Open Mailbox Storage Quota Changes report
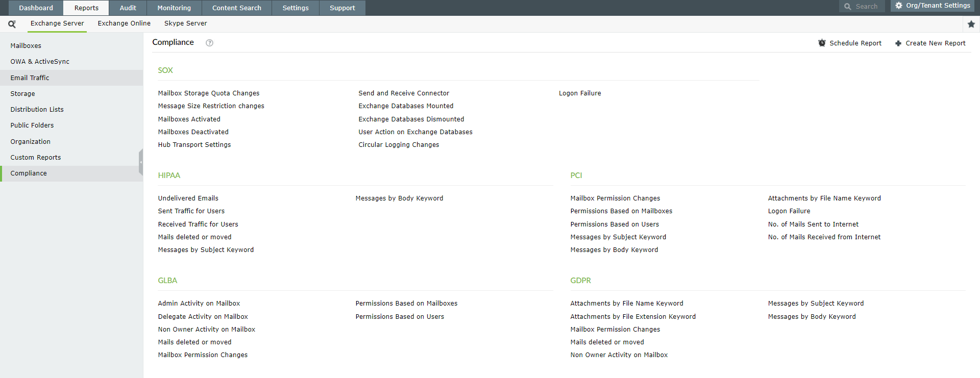The image size is (980, 378). [x=209, y=93]
